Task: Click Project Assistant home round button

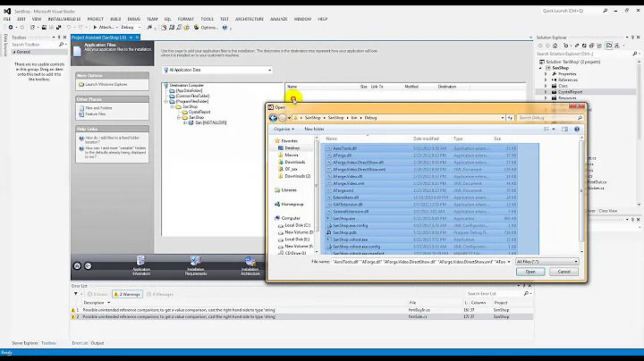Action: tap(77, 265)
